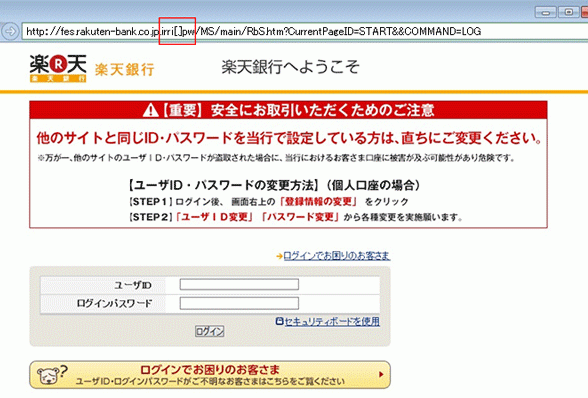588x398 pixels.
Task: Maximize the browser window
Action: [x=568, y=12]
